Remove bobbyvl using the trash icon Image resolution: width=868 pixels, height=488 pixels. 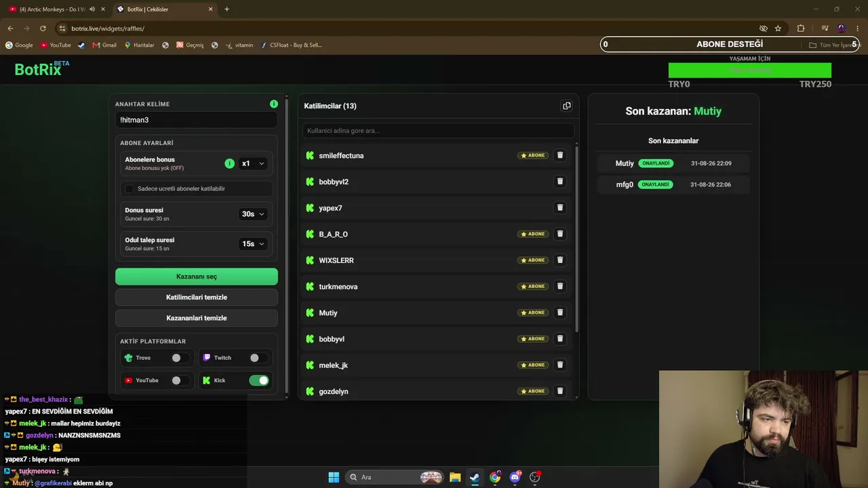pyautogui.click(x=560, y=339)
